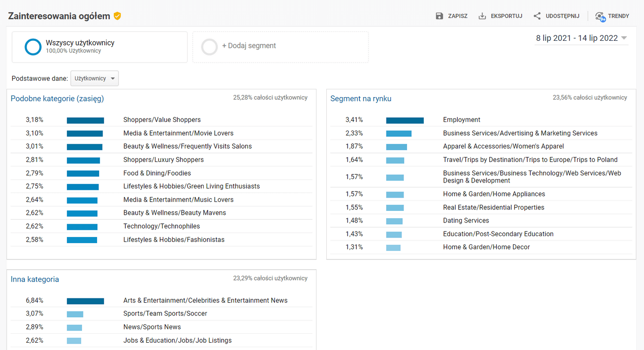Click Advertising & Marketing Services row

[x=481, y=133]
